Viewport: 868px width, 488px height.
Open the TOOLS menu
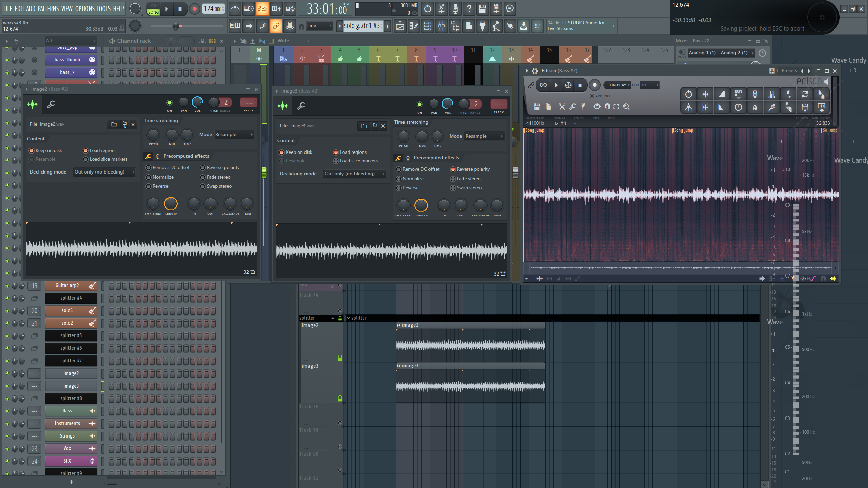[104, 9]
